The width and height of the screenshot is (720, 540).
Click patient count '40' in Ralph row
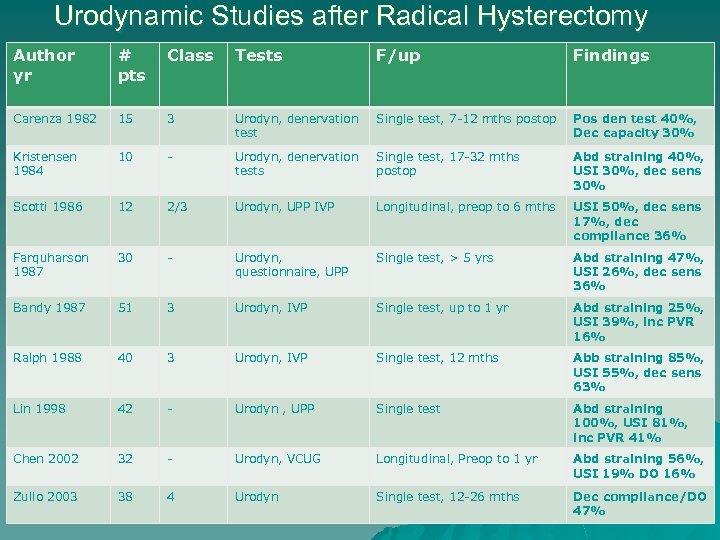click(125, 358)
